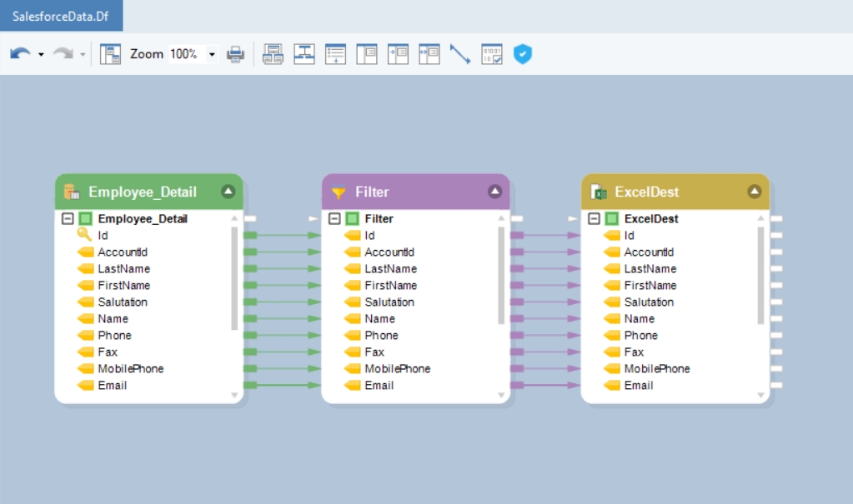Collapse the Filter object with header arrow

click(495, 192)
